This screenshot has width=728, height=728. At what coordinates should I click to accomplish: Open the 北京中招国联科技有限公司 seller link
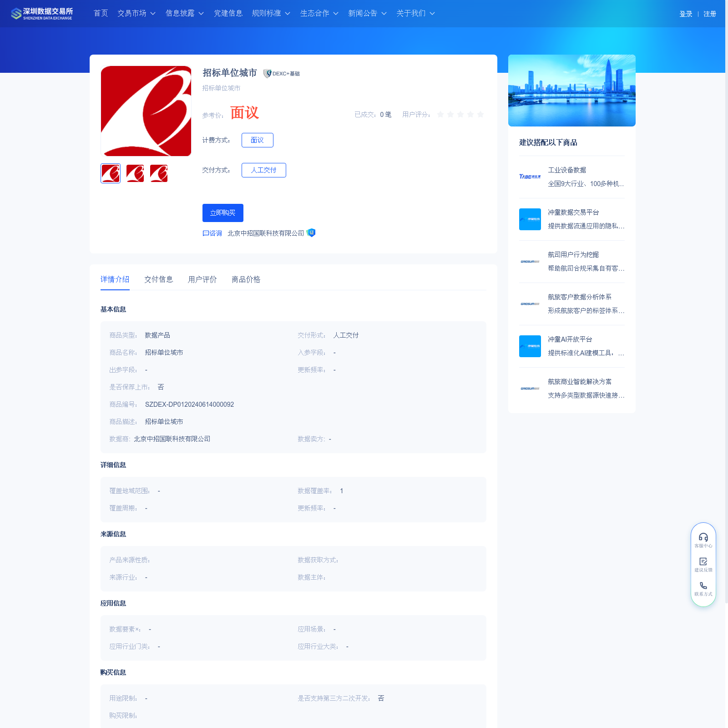[266, 233]
